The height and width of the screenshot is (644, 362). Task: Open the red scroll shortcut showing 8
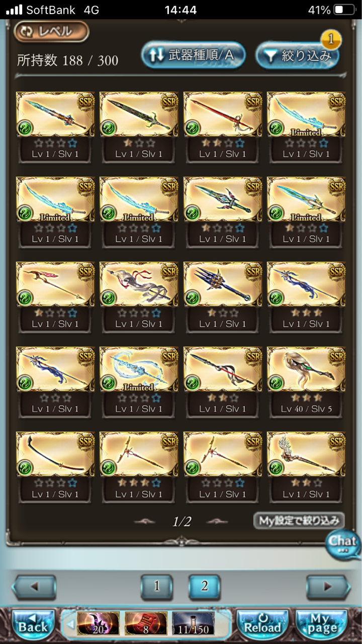(146, 624)
